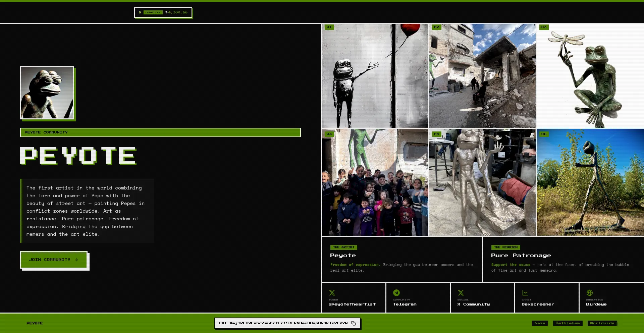This screenshot has height=333, width=644.
Task: Click the 'Peyote' heading in the artist card
Action: 343,256
